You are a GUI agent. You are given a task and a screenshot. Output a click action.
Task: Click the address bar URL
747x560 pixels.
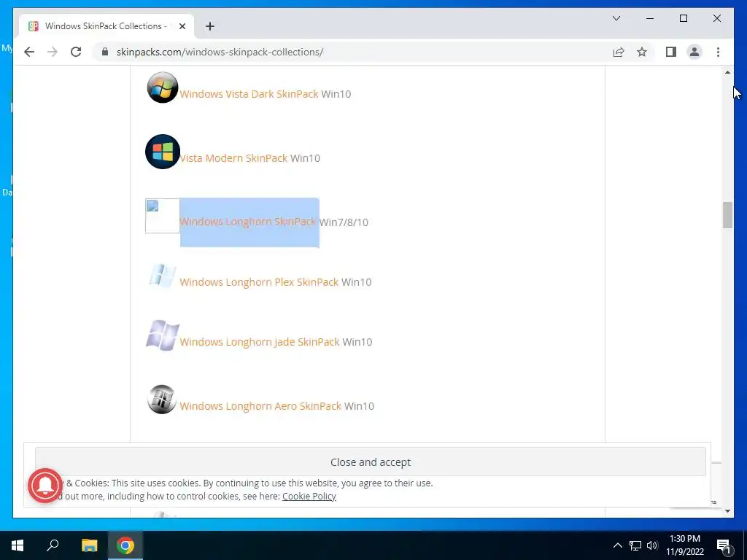pos(220,52)
